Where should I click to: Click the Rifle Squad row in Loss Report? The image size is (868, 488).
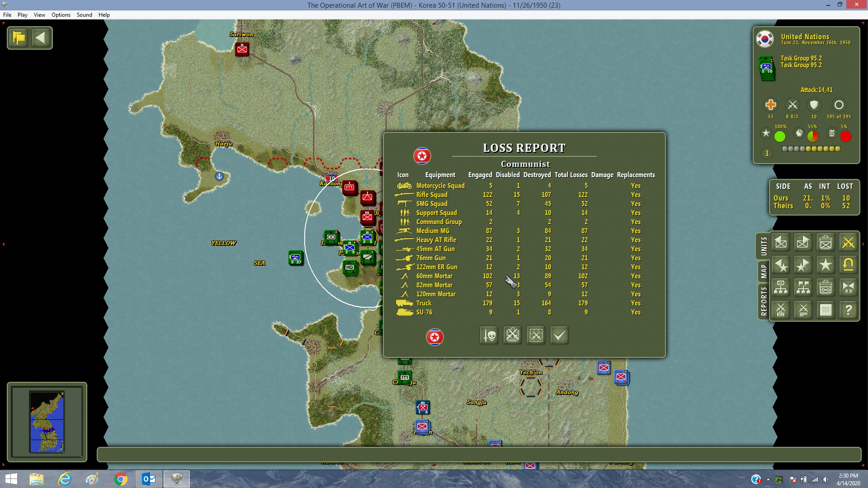tap(525, 195)
